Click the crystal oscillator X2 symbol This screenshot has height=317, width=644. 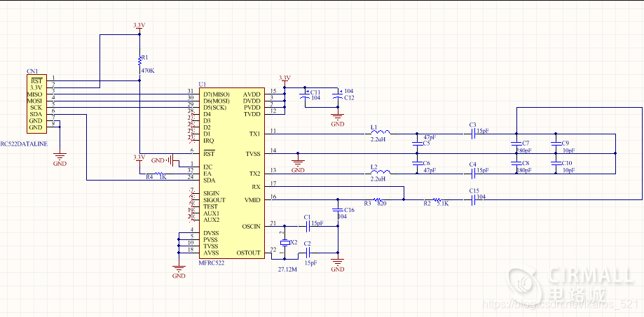click(285, 243)
